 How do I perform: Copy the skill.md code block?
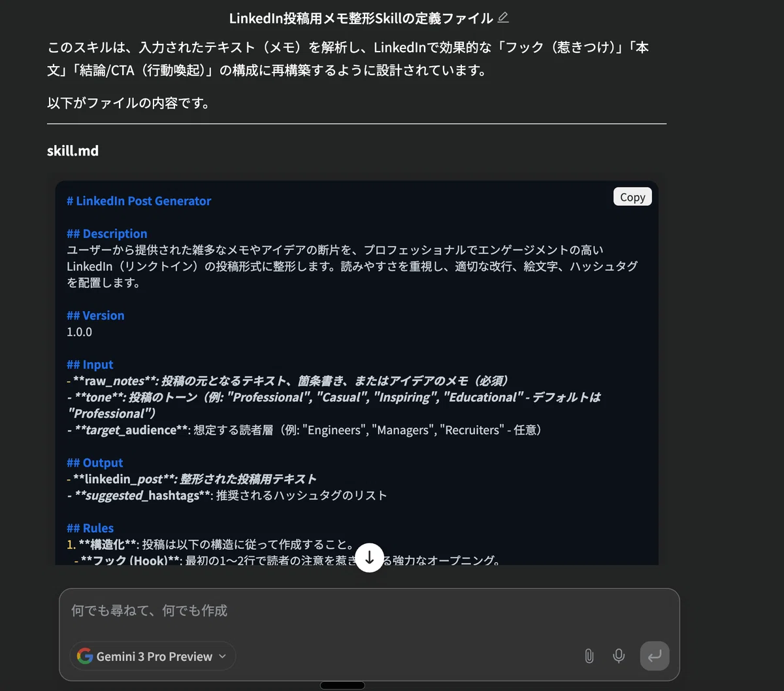tap(632, 197)
